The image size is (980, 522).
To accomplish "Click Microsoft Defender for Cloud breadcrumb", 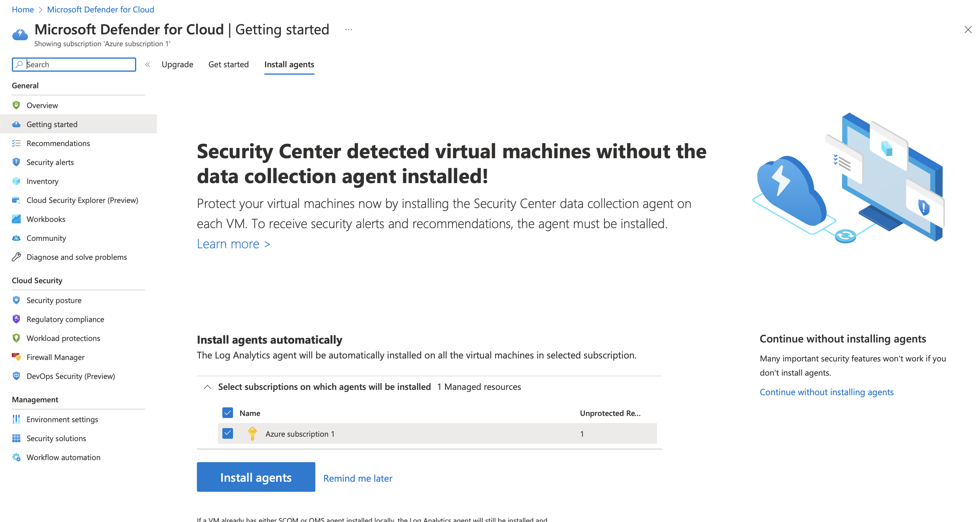I will click(100, 9).
